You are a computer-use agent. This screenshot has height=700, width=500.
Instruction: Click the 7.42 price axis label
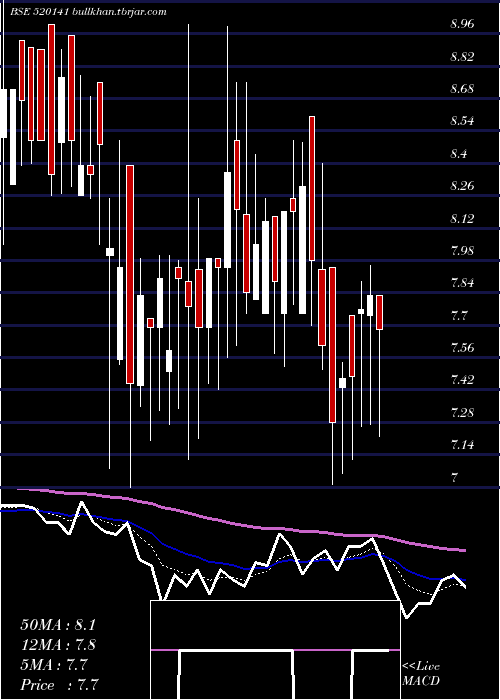462,380
